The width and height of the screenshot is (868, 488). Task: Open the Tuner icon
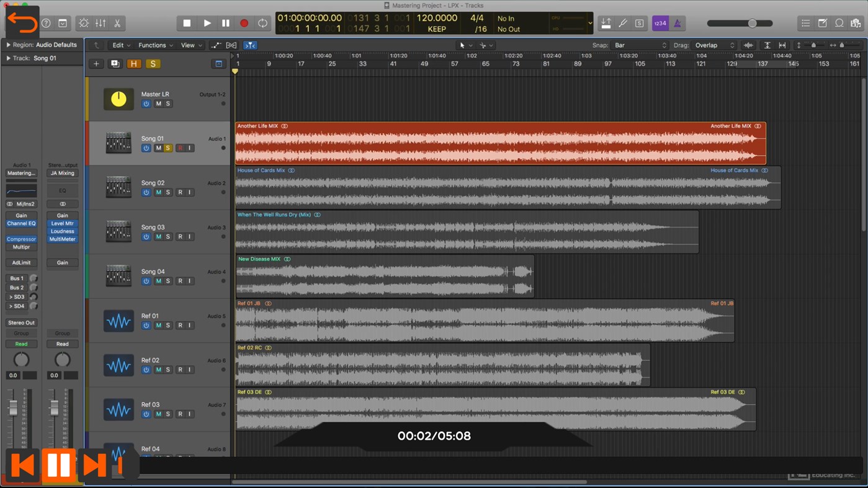tap(623, 23)
